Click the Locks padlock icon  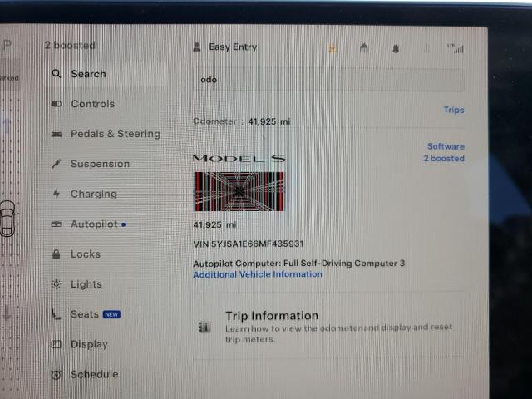tap(57, 254)
